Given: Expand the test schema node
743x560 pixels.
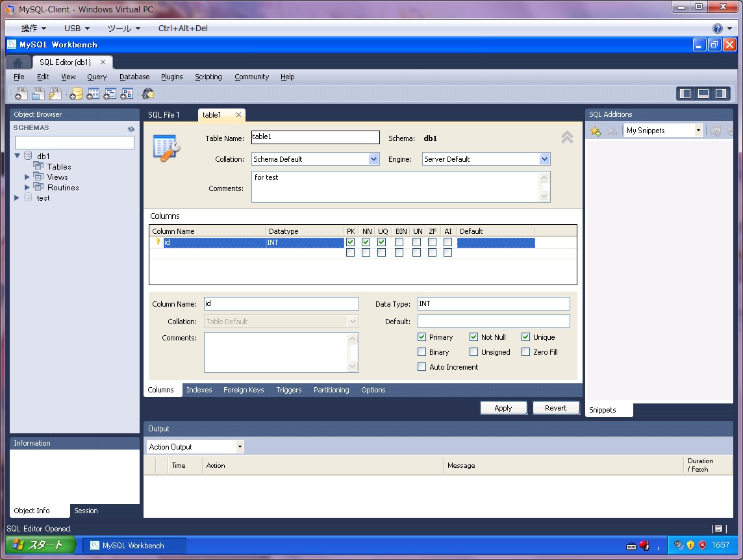Looking at the screenshot, I should click(17, 197).
